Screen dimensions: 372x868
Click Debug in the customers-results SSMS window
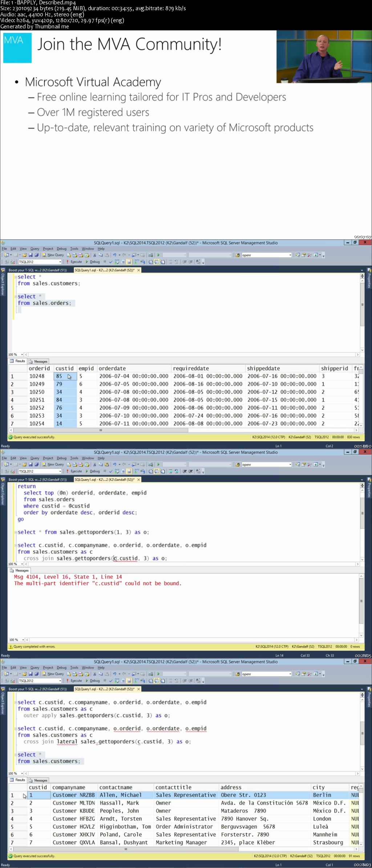(x=93, y=681)
